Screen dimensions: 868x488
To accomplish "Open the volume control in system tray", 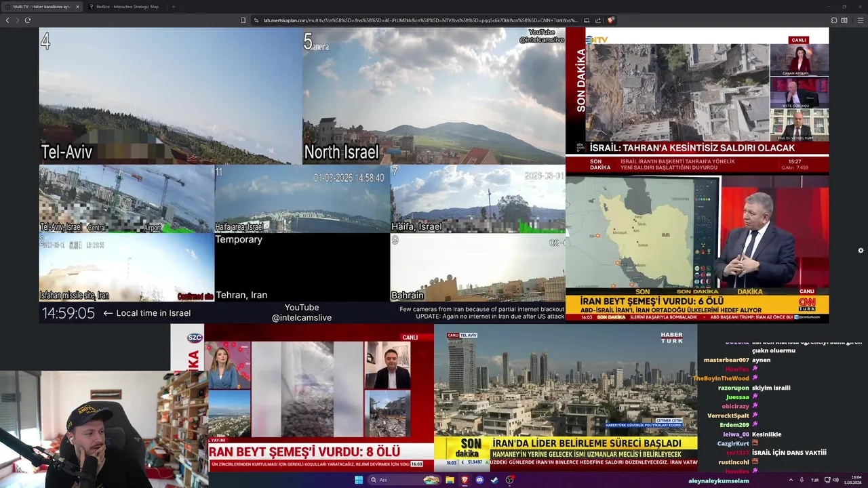I will click(835, 480).
